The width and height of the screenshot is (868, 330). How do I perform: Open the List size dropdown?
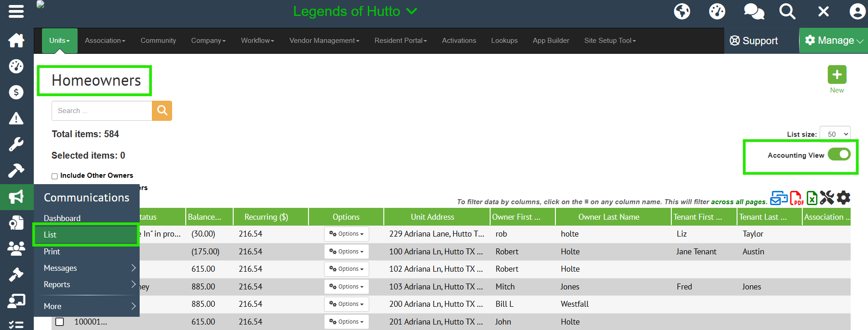(x=835, y=134)
